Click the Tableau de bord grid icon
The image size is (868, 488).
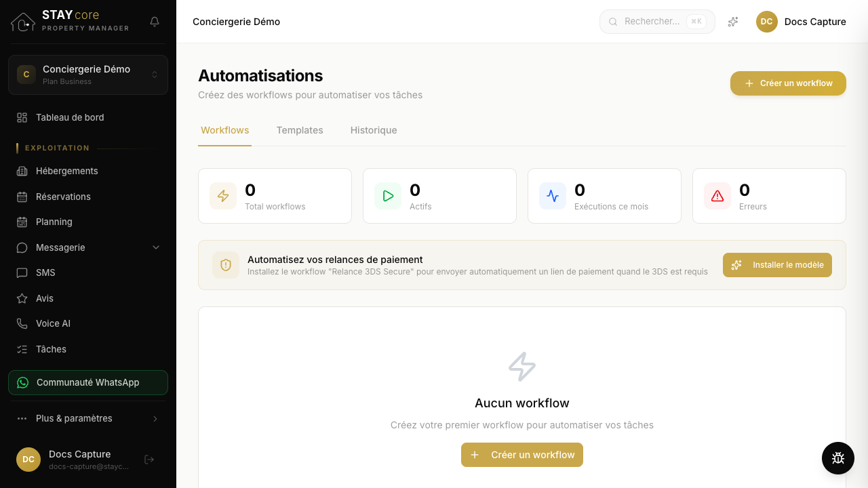tap(22, 117)
